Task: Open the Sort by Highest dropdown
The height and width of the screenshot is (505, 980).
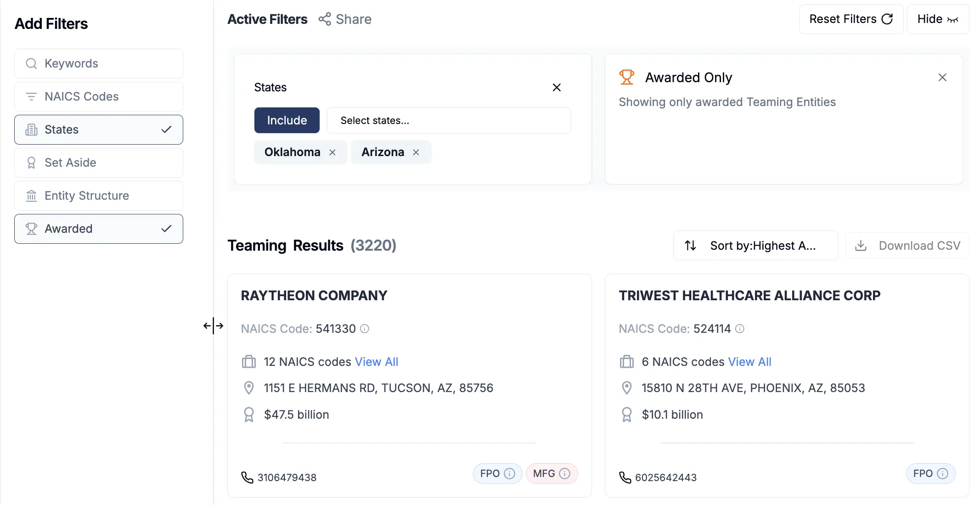Action: coord(755,246)
